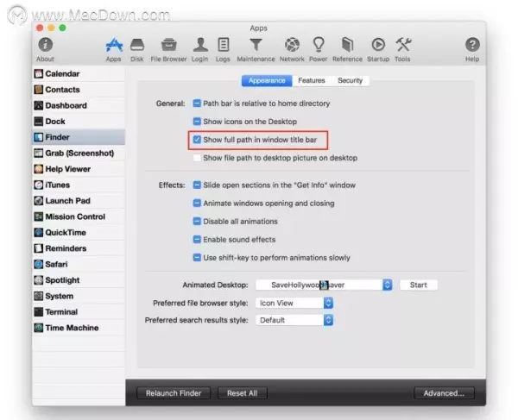Select Finder in the sidebar
518x420 pixels.
point(79,137)
